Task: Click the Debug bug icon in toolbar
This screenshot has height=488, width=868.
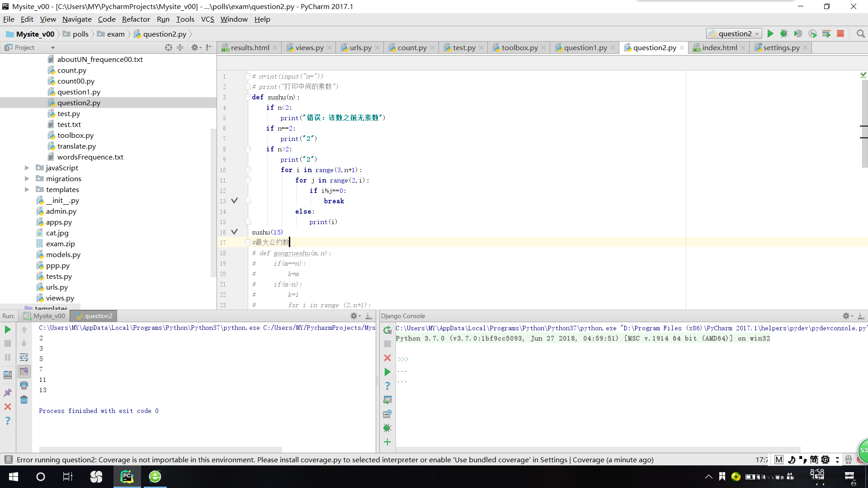Action: click(784, 34)
